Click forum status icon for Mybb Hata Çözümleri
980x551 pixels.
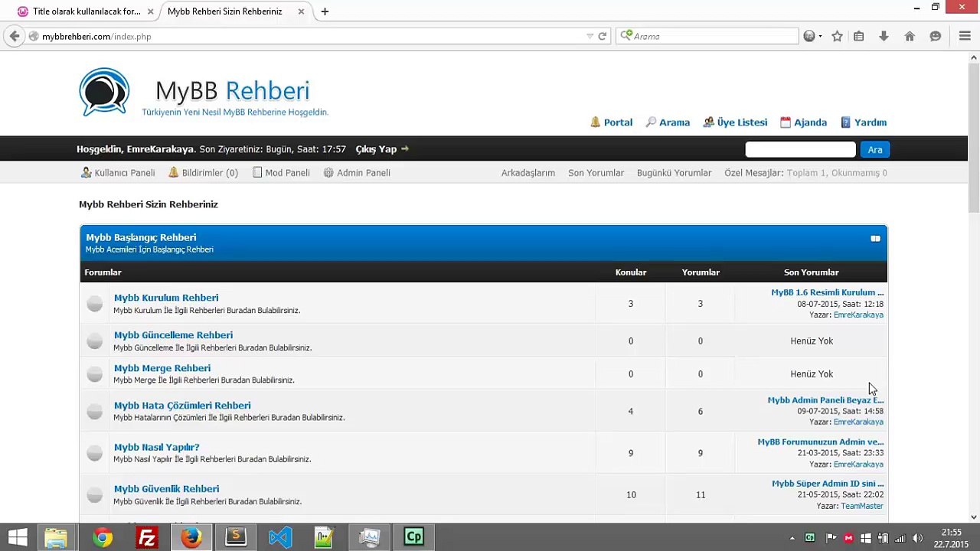coord(94,411)
